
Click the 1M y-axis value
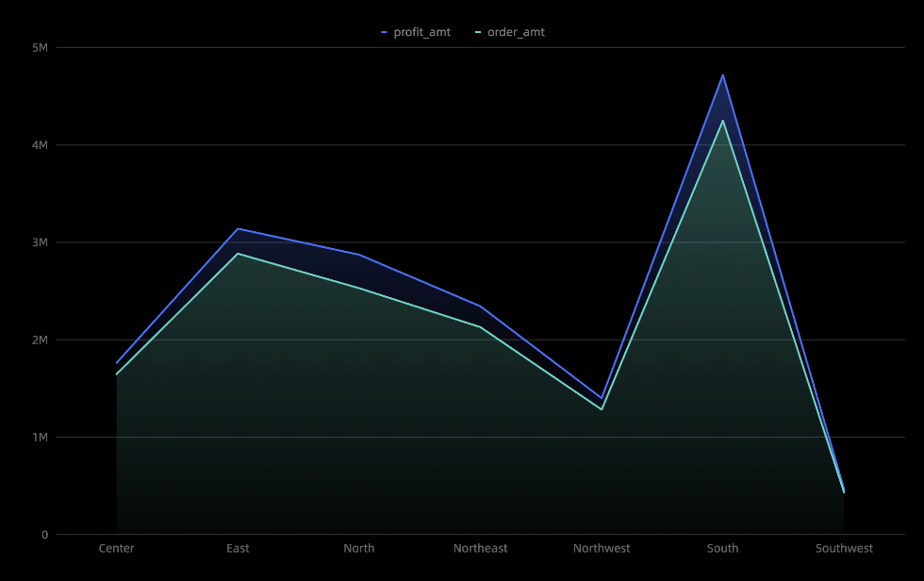pyautogui.click(x=40, y=438)
